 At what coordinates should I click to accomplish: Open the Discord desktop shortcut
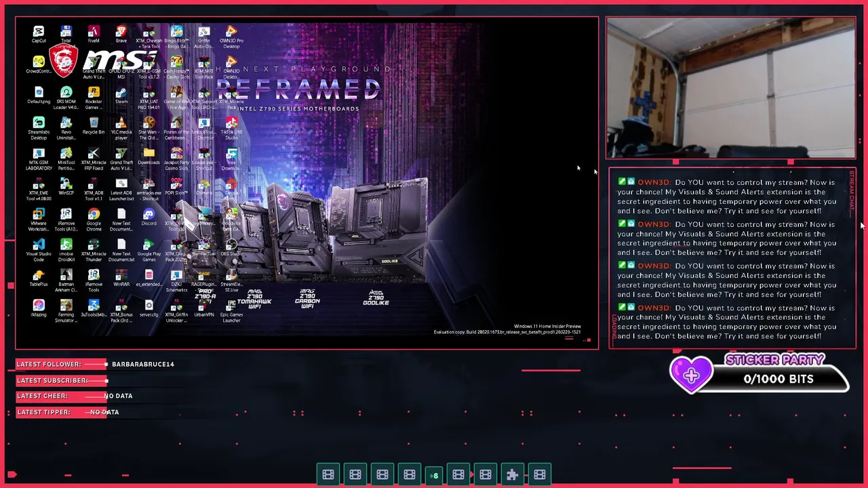[x=149, y=218]
